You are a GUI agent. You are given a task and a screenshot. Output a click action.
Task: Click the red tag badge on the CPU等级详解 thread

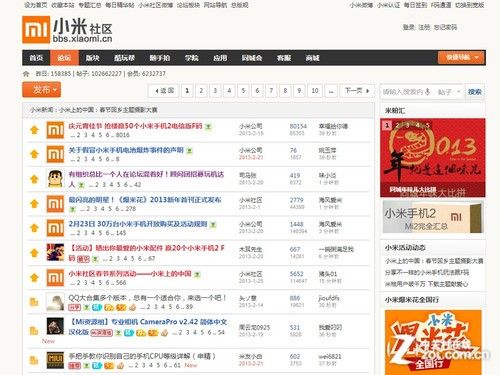click(x=74, y=366)
